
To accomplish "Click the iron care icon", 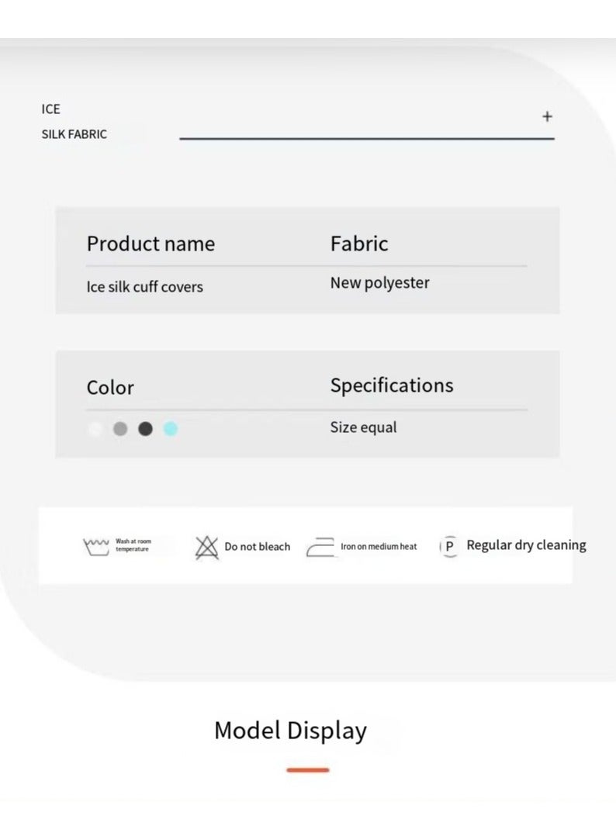I will pos(320,548).
